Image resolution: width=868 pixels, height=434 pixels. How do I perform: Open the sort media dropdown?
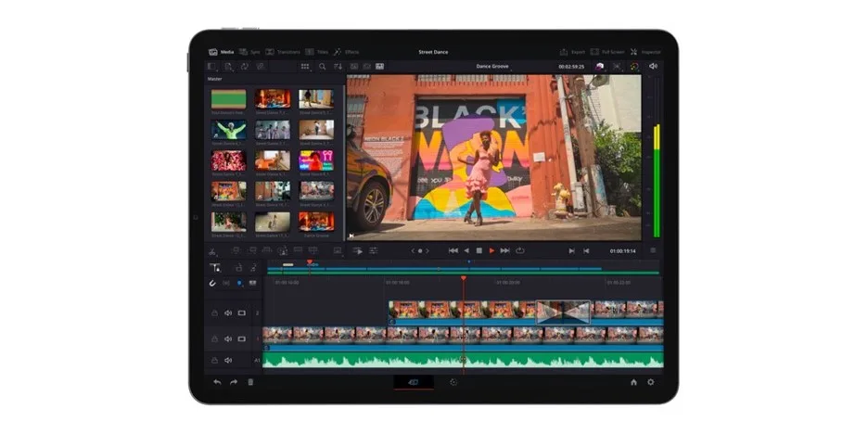click(x=338, y=67)
